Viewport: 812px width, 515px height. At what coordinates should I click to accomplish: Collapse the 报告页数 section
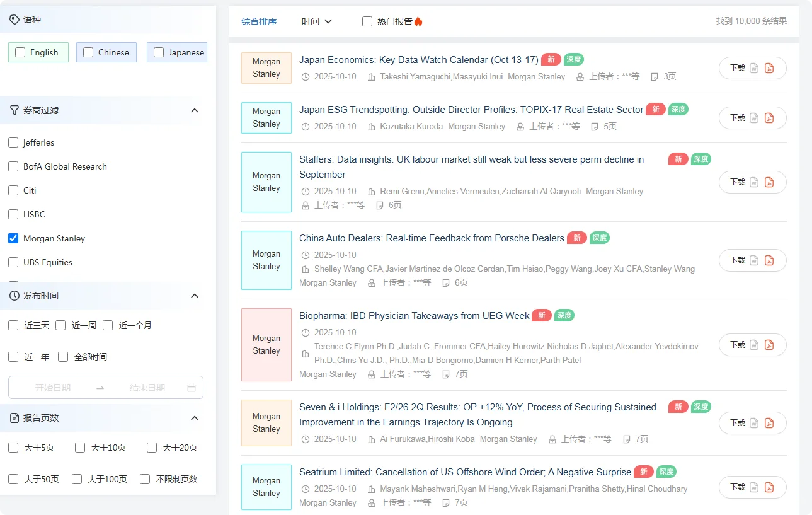click(195, 418)
